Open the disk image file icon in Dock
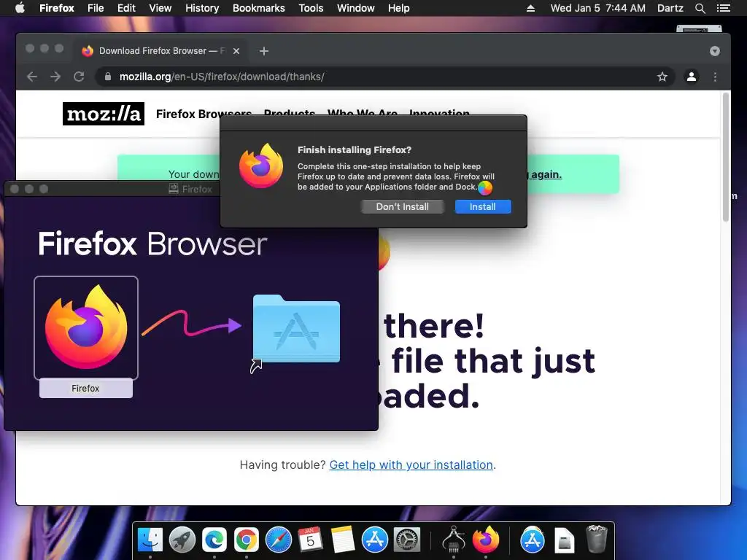Viewport: 747px width, 560px height. click(565, 540)
